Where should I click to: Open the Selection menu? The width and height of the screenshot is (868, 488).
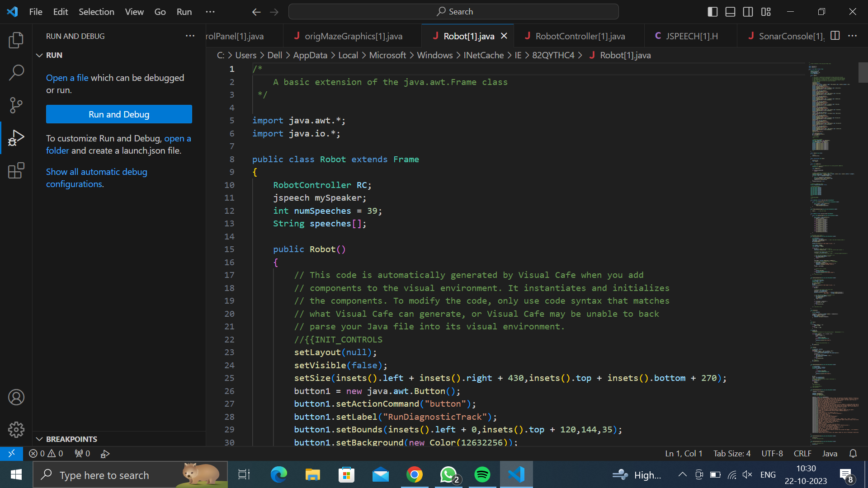pos(96,12)
